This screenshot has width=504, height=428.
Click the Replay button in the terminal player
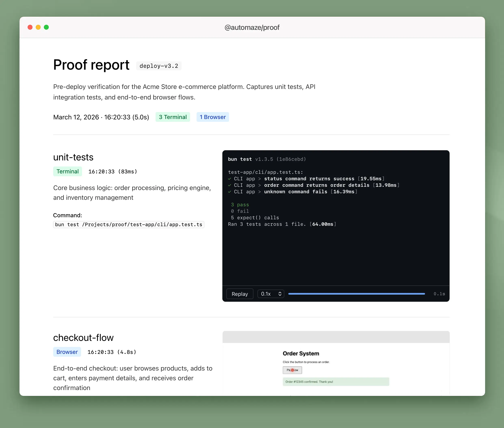coord(239,294)
